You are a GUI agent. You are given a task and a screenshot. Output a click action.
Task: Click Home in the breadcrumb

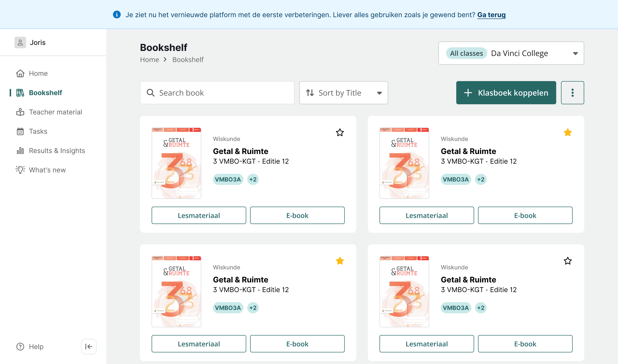click(x=149, y=60)
